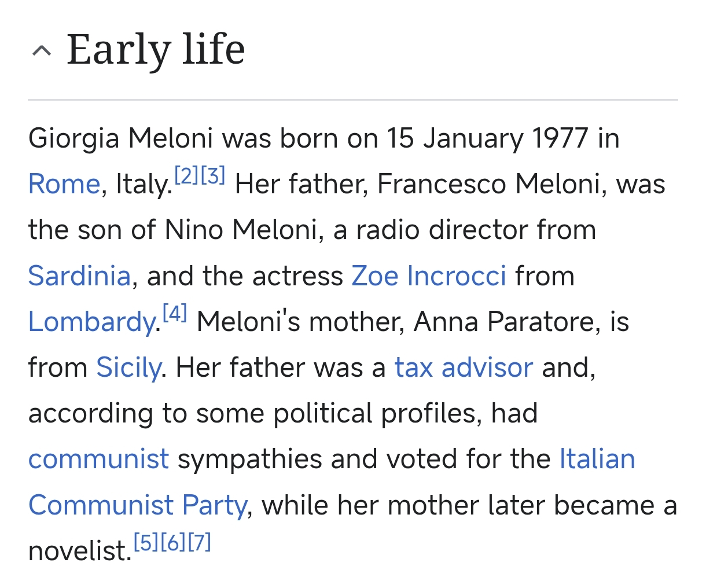Image resolution: width=706 pixels, height=588 pixels.
Task: Open citation reference [3]
Action: 212,175
